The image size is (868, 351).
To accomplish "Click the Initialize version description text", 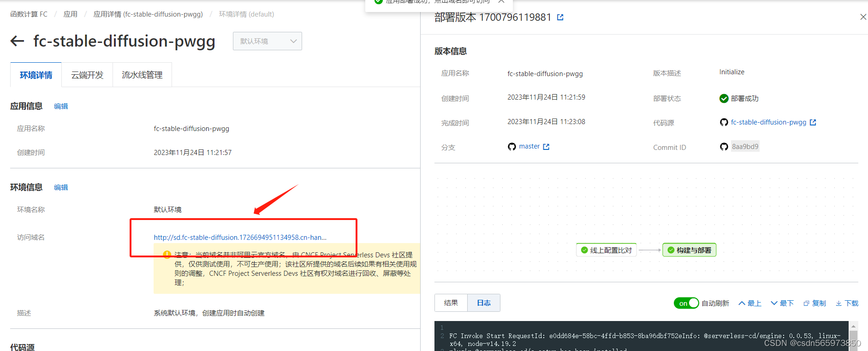I will (732, 72).
